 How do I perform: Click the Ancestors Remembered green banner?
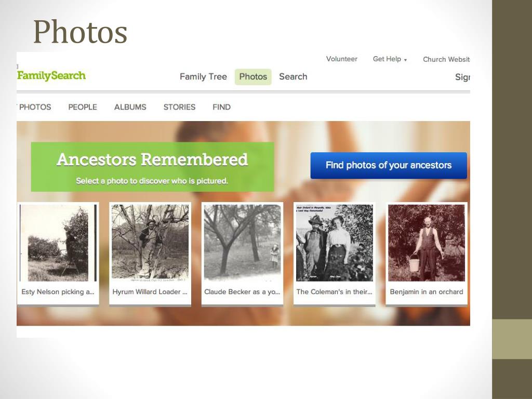152,167
